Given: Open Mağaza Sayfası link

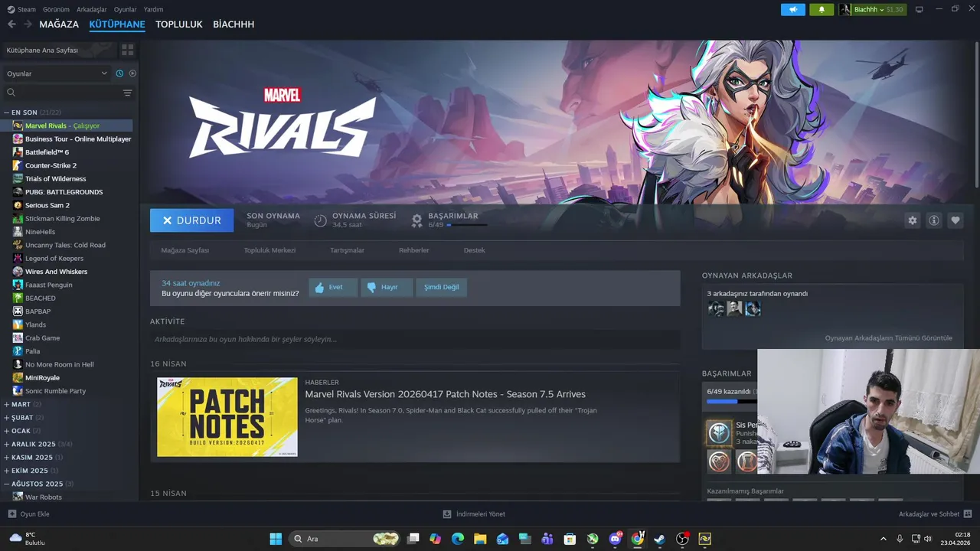Looking at the screenshot, I should pos(185,250).
